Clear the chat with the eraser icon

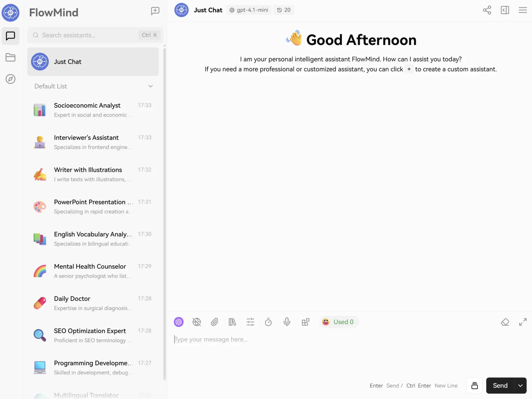(505, 322)
